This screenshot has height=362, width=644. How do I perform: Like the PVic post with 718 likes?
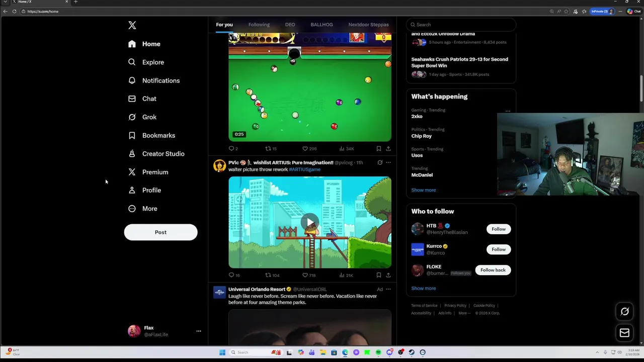point(308,275)
